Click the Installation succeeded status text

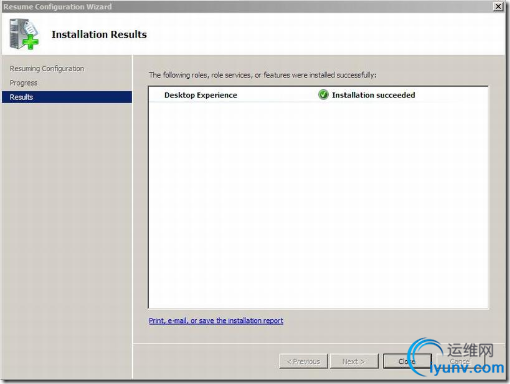point(373,95)
